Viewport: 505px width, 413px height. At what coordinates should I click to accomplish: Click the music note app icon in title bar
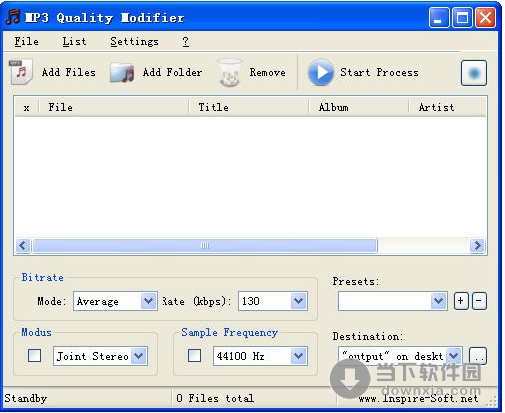click(x=14, y=17)
